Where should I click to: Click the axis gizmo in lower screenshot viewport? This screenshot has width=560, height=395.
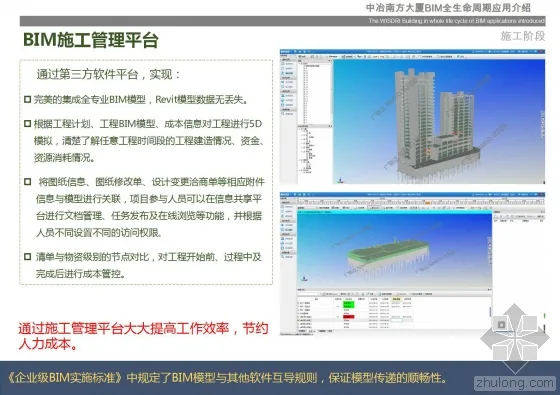pos(304,278)
